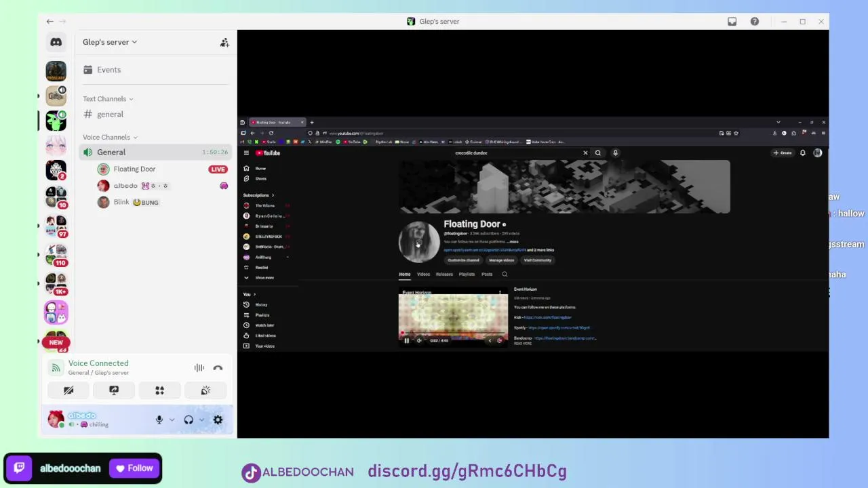Viewport: 868px width, 488px height.
Task: Disconnect from voice with phone icon
Action: click(x=218, y=368)
